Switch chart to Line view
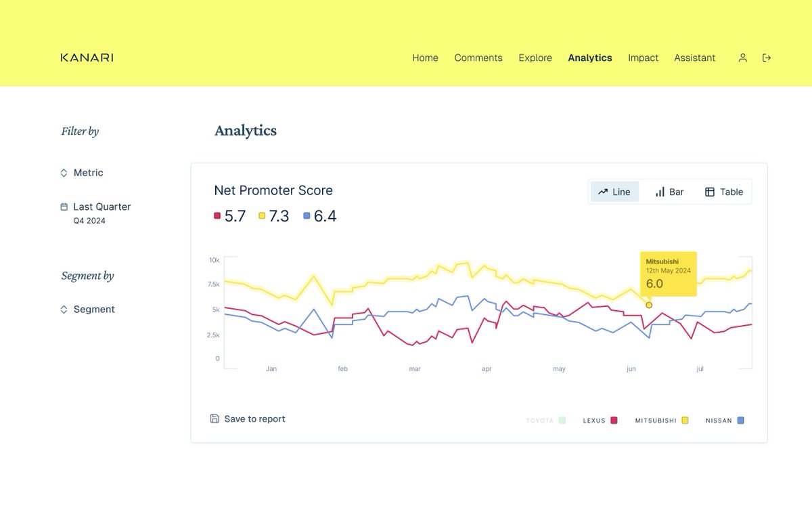812x508 pixels. tap(614, 192)
